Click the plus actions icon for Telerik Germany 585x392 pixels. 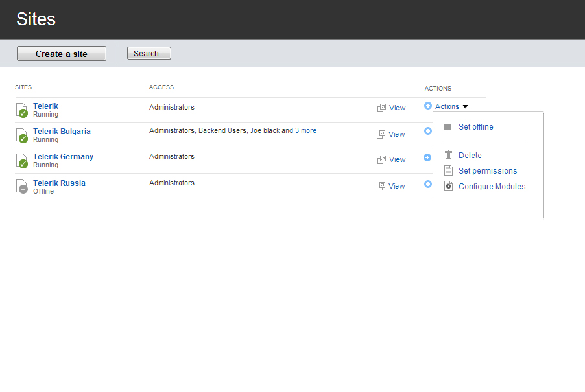coord(427,157)
